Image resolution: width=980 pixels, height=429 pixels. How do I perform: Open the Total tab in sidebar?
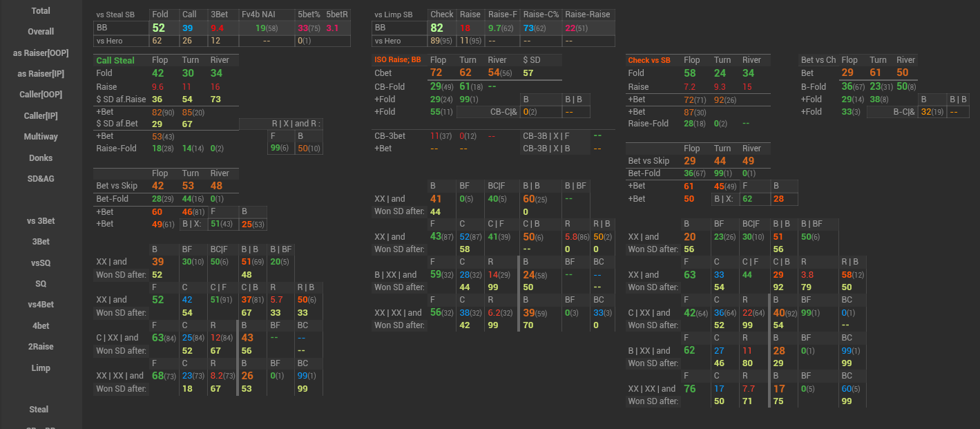(41, 11)
